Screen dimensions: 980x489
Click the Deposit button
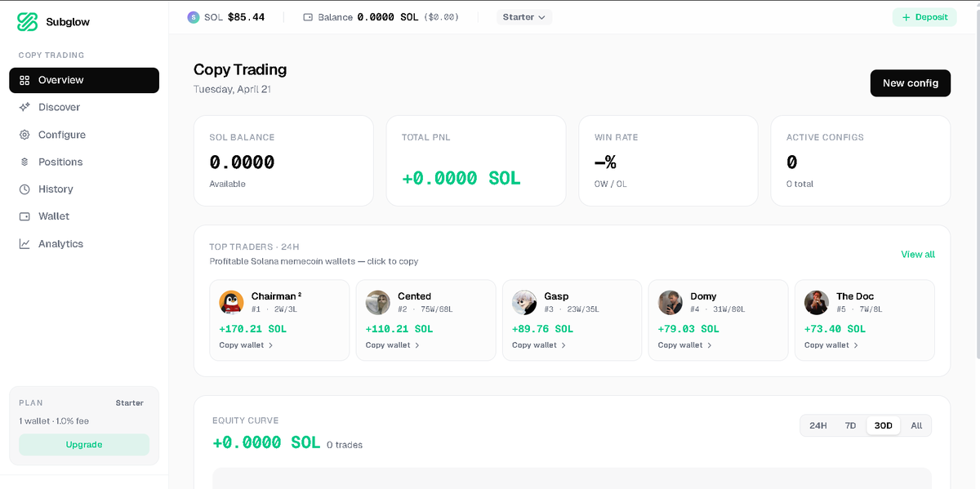(924, 17)
